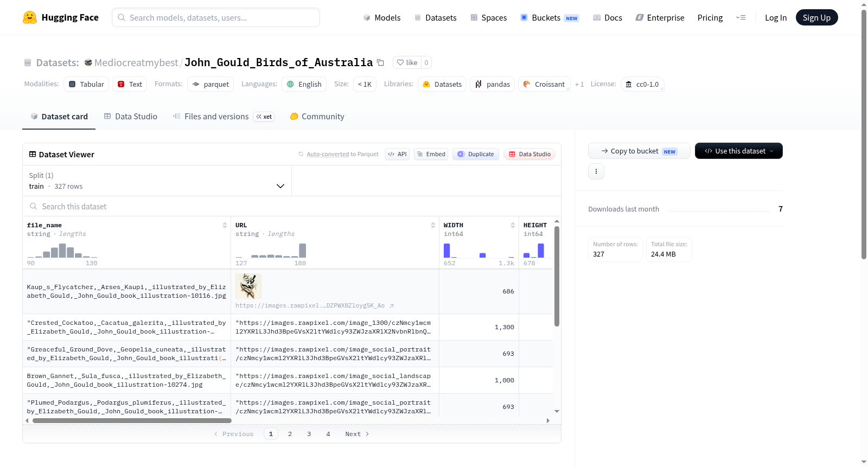Select the Greaceful_Ground_Dove file name cell

(x=126, y=354)
